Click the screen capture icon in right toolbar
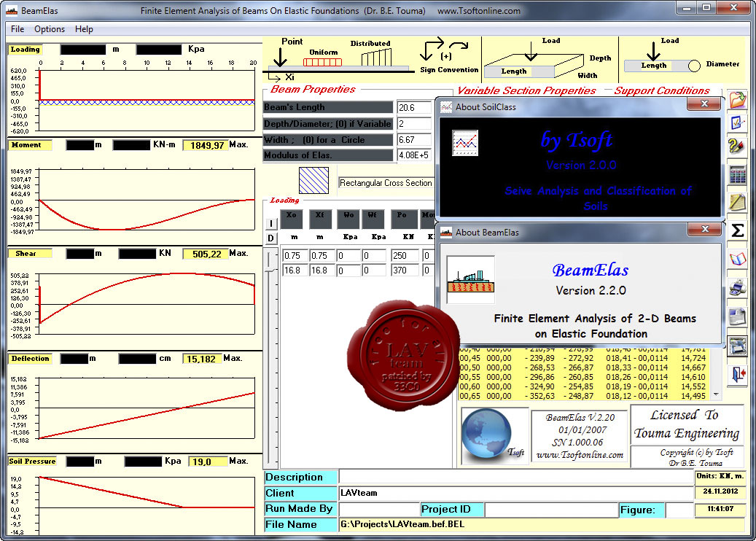The image size is (756, 541). (x=737, y=346)
